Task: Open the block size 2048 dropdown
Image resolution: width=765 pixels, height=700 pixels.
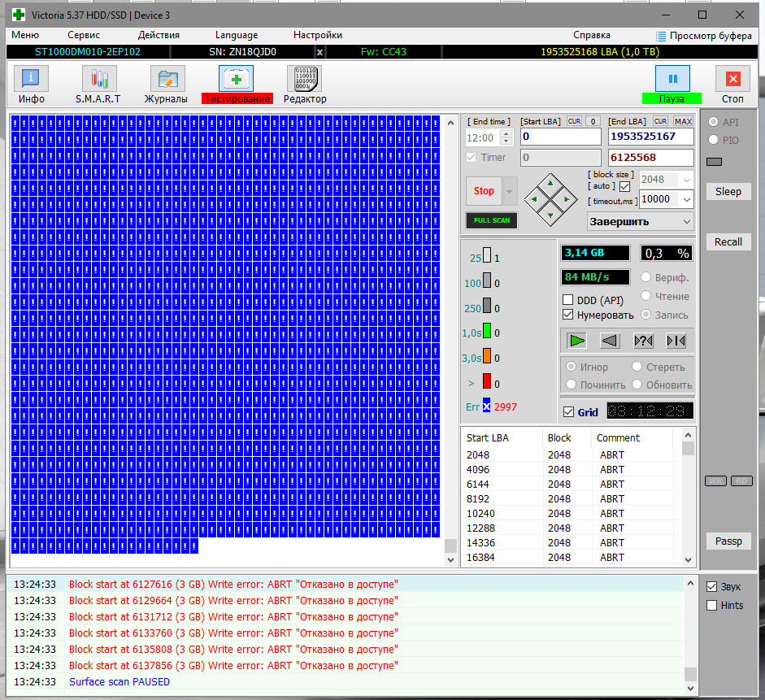Action: 687,180
